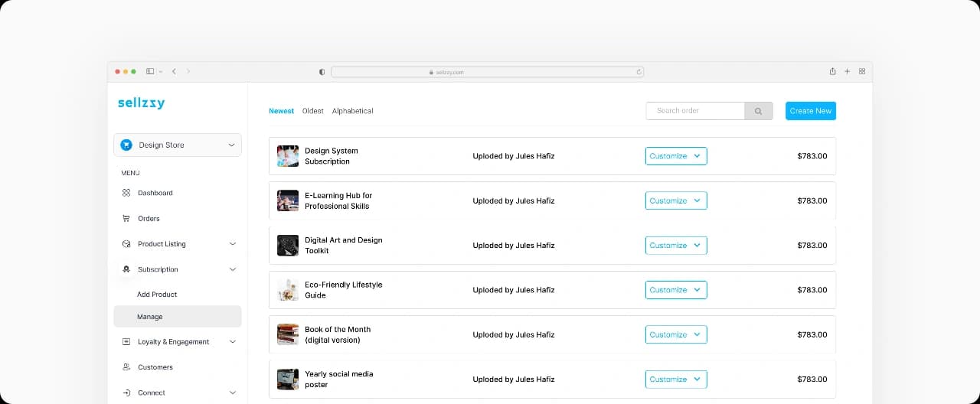
Task: Go back with browser back arrow
Action: coord(174,71)
